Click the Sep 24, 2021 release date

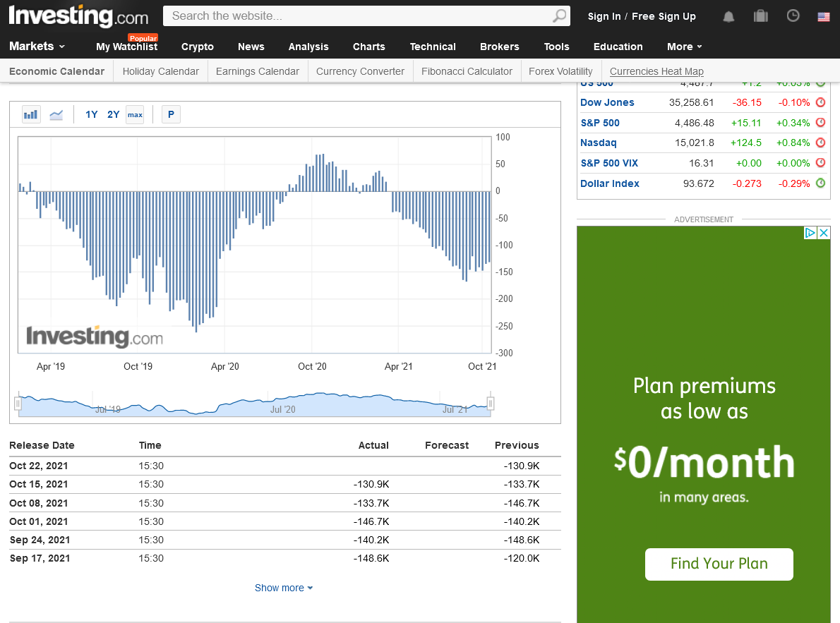40,540
